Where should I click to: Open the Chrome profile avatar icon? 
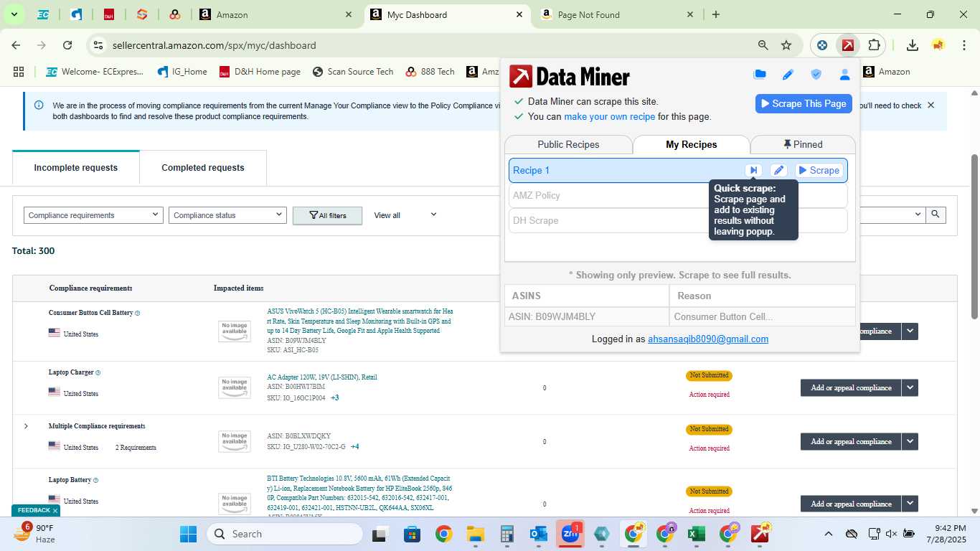tap(938, 45)
